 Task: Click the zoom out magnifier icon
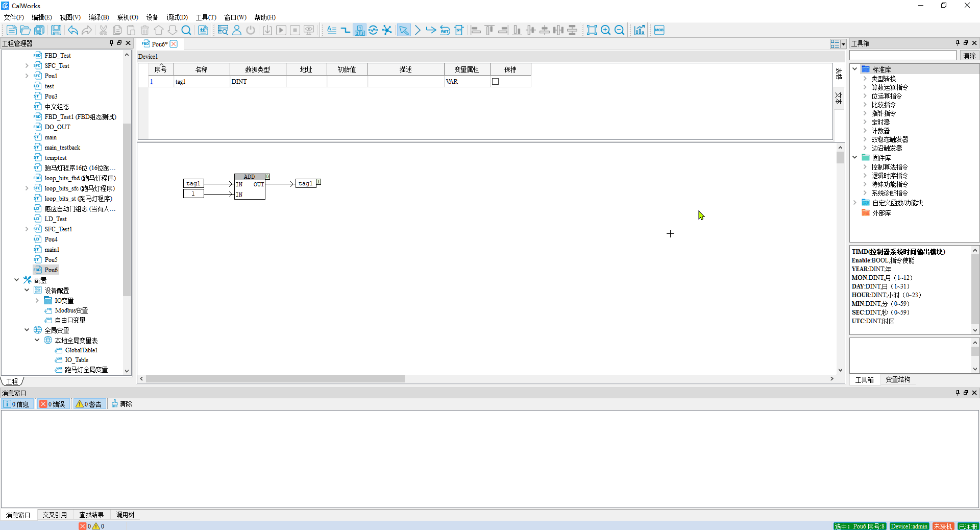tap(619, 30)
